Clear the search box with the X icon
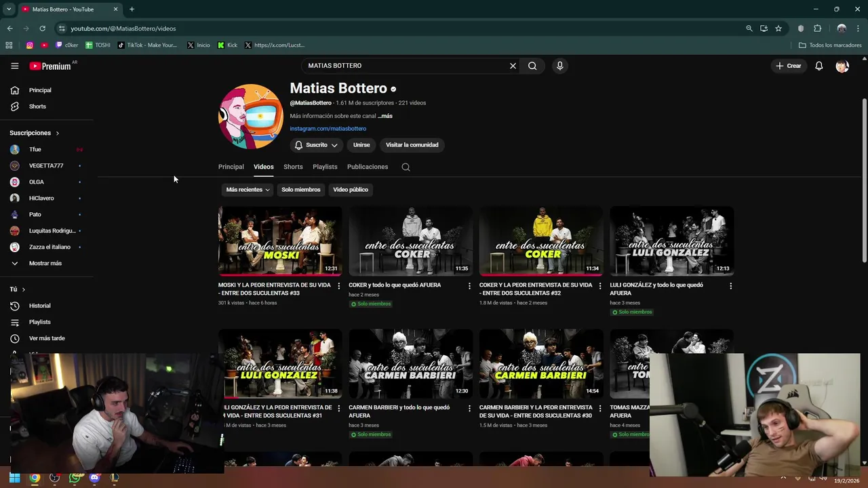 point(513,66)
